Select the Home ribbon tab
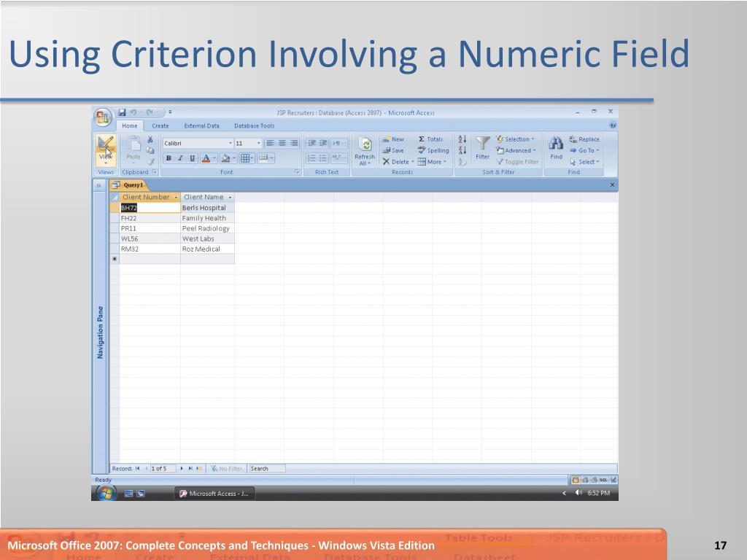 point(130,125)
